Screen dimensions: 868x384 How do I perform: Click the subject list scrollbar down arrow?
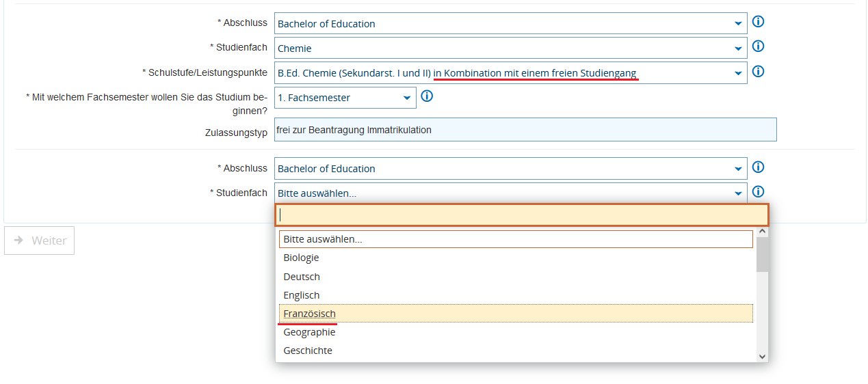click(762, 356)
